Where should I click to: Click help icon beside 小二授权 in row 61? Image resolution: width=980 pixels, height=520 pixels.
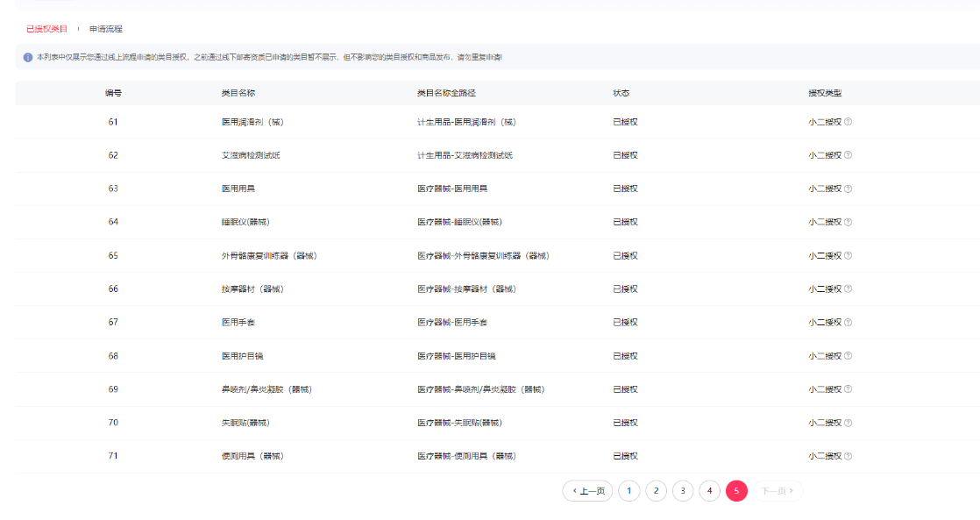[848, 122]
